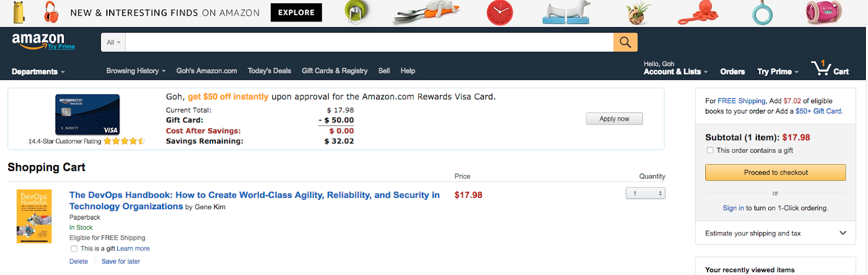This screenshot has height=275, width=868.
Task: Check "This order contains a gift"
Action: click(x=710, y=151)
